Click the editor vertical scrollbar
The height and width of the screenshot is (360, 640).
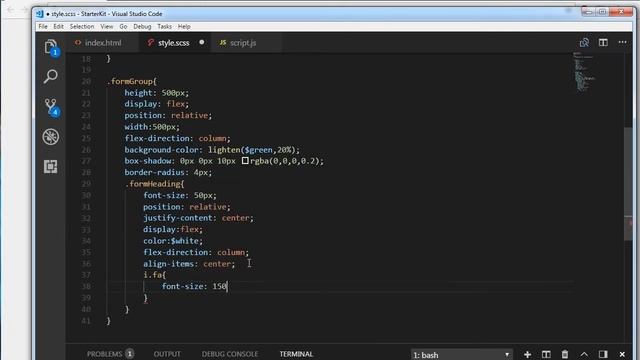click(x=628, y=184)
